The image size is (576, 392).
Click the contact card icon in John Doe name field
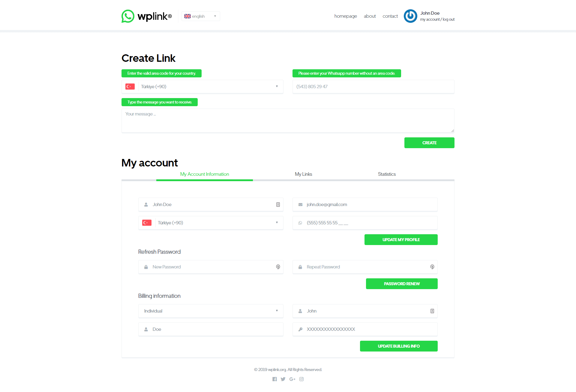pyautogui.click(x=278, y=205)
